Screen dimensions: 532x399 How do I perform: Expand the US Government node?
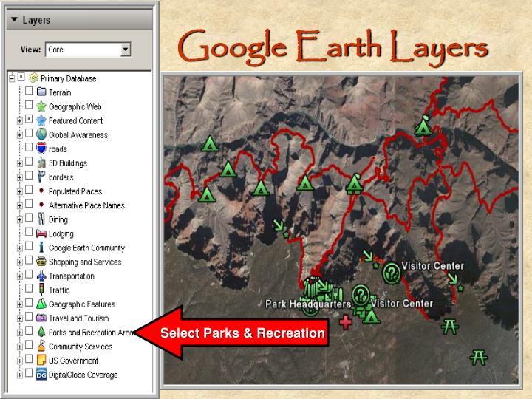click(20, 361)
